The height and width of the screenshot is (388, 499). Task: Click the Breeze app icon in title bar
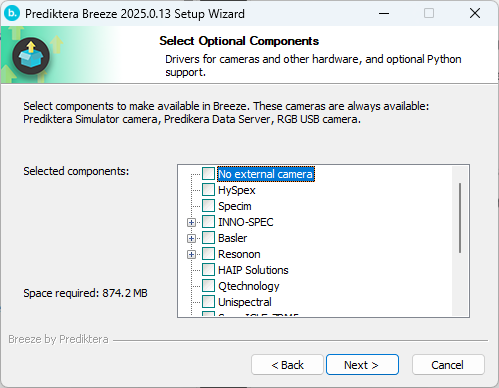click(12, 13)
